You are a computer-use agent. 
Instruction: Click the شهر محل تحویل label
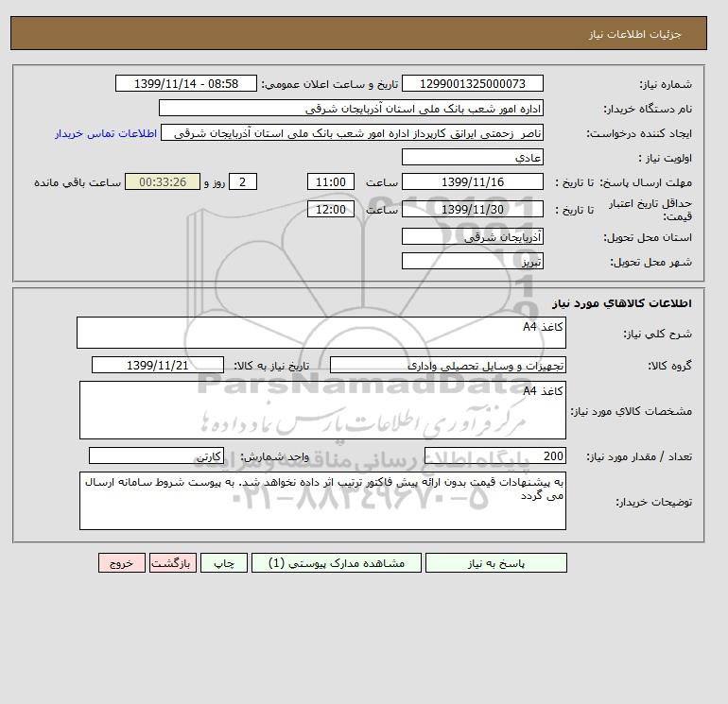pyautogui.click(x=650, y=262)
